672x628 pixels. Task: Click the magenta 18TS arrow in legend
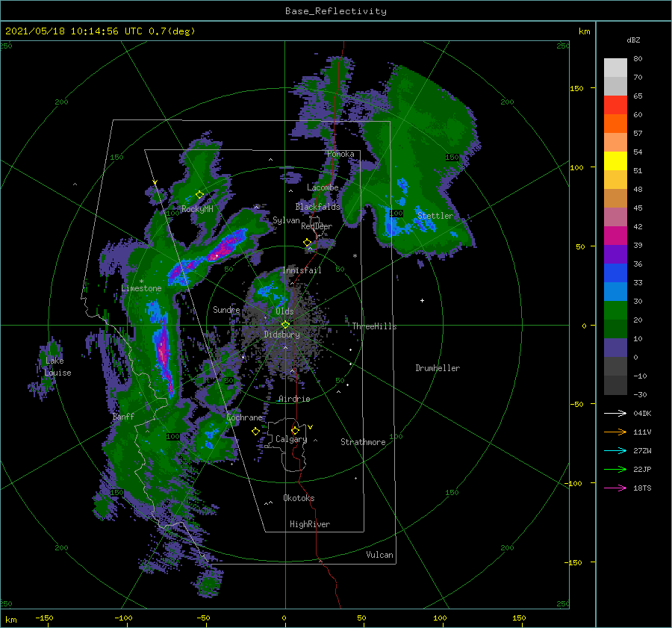[x=615, y=488]
